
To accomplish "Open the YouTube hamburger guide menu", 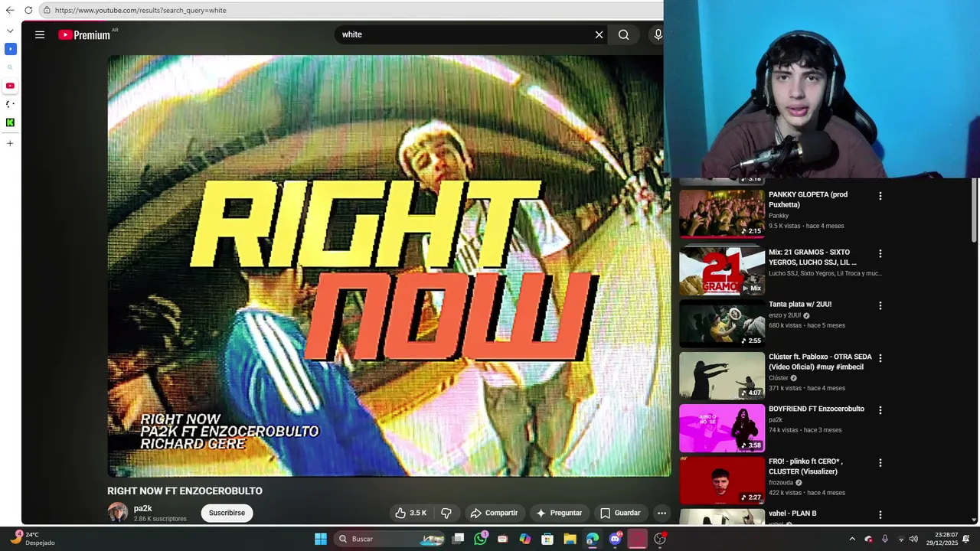I will point(40,34).
